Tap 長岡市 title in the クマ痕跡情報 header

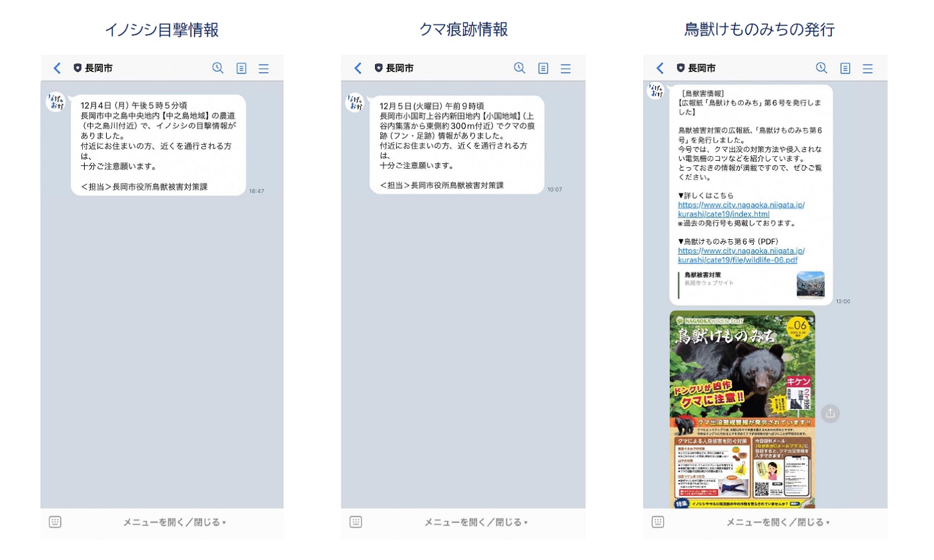click(x=400, y=68)
